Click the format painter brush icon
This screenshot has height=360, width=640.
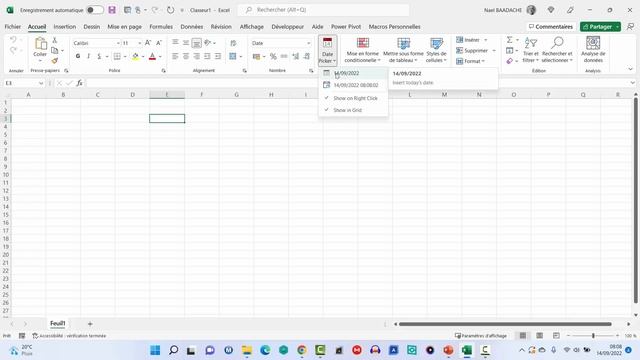point(55,61)
